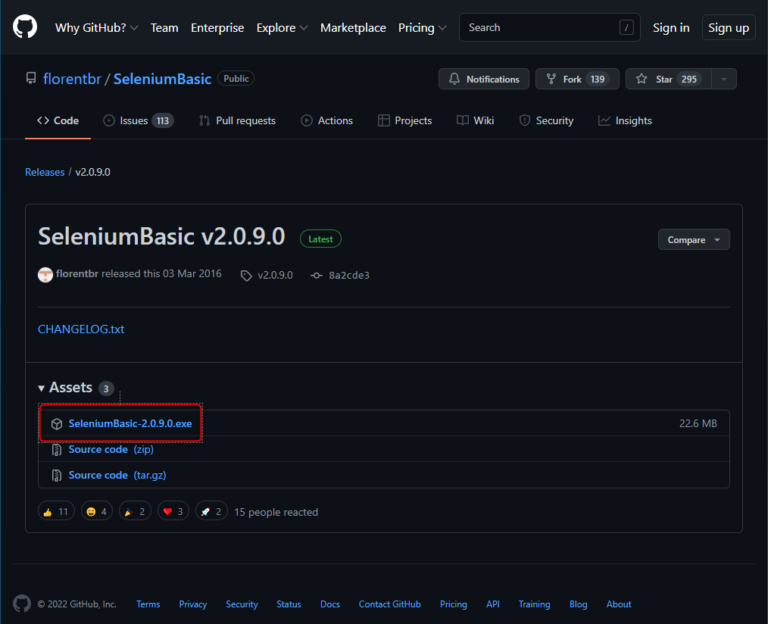Download SeleniumBasic-2.0.9.0.exe
Screen dimensions: 768x624
(x=130, y=424)
